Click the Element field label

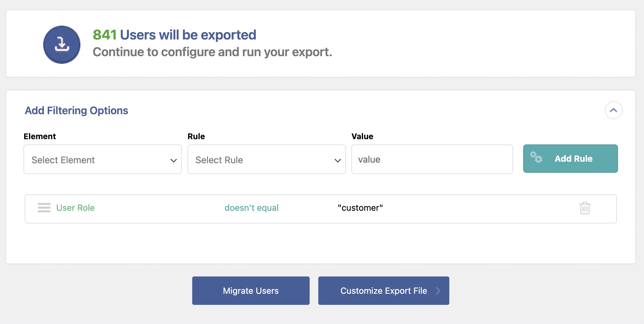[x=40, y=136]
